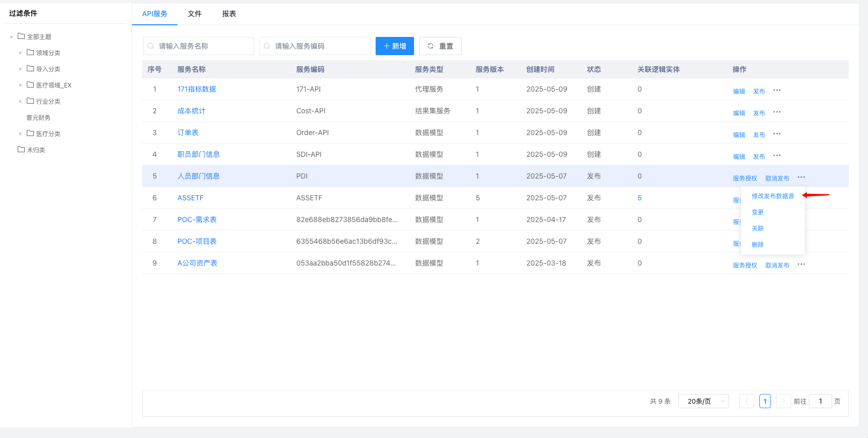Screen dimensions: 868x438
Task: Open more actions for 171指标数据 row
Action: point(777,91)
